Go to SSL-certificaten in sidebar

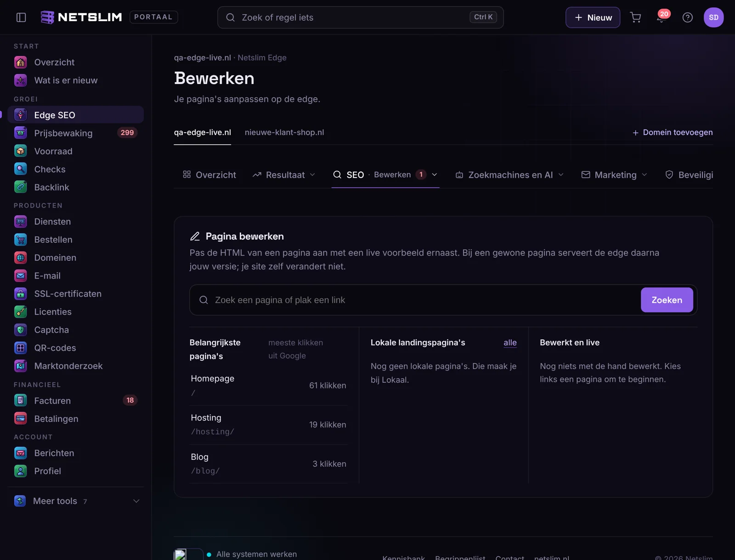(76, 294)
